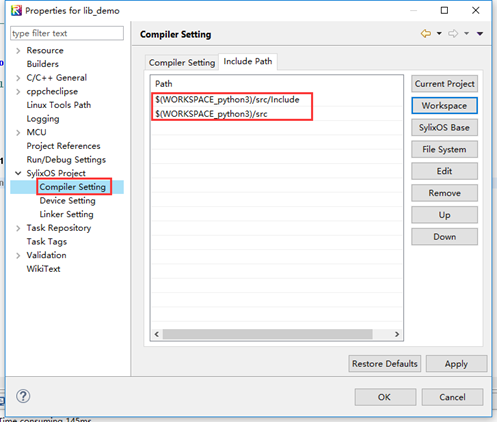The image size is (497, 422).
Task: Click the Workspace button
Action: tap(444, 106)
